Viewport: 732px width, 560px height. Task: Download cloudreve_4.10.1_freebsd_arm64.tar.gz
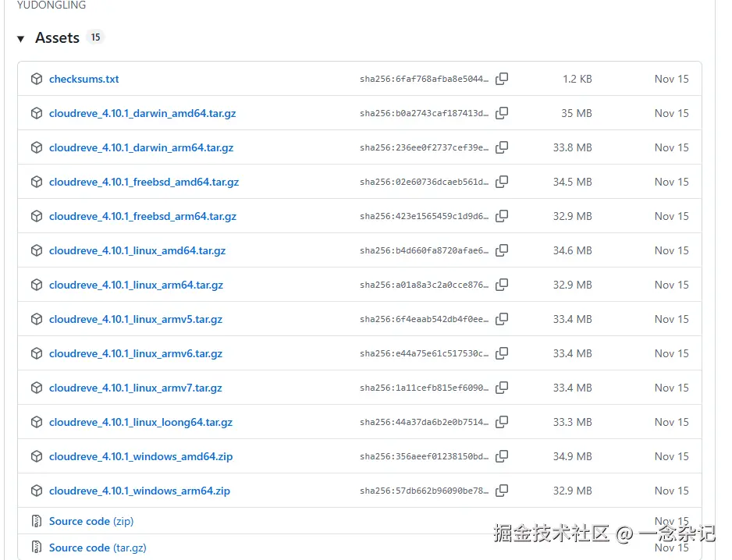tap(142, 216)
